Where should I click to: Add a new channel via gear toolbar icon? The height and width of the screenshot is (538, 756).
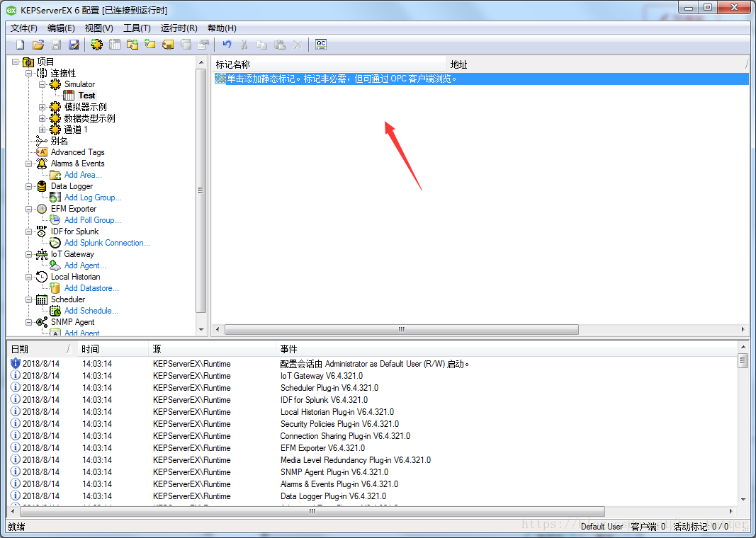(x=97, y=45)
